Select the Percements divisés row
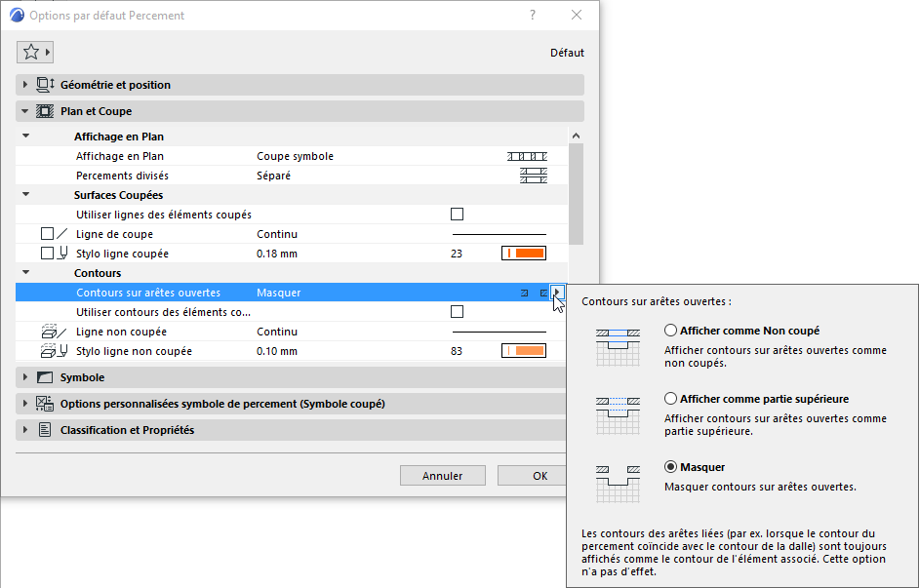The width and height of the screenshot is (919, 588). click(x=292, y=176)
